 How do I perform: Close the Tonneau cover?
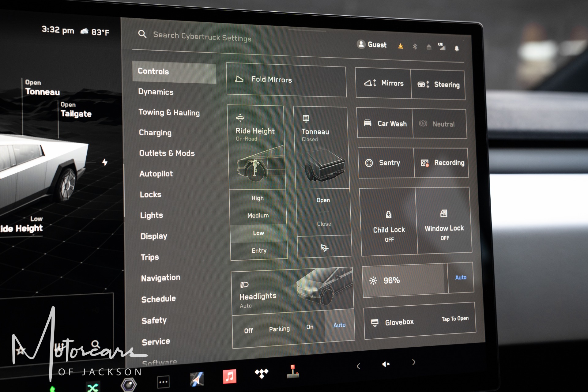324,224
